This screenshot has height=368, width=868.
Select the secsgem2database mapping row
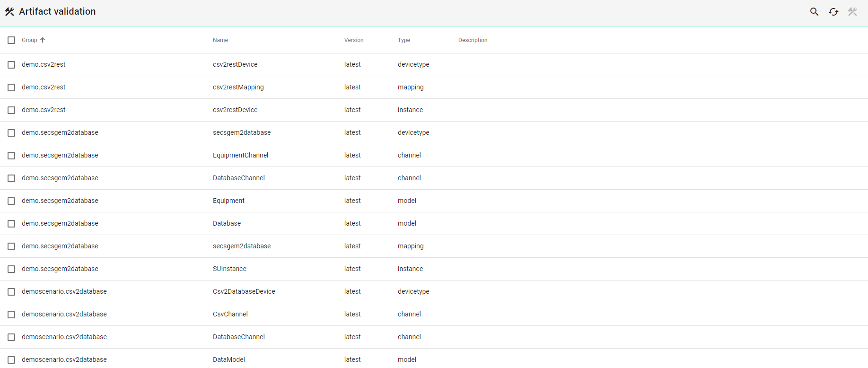click(x=241, y=246)
